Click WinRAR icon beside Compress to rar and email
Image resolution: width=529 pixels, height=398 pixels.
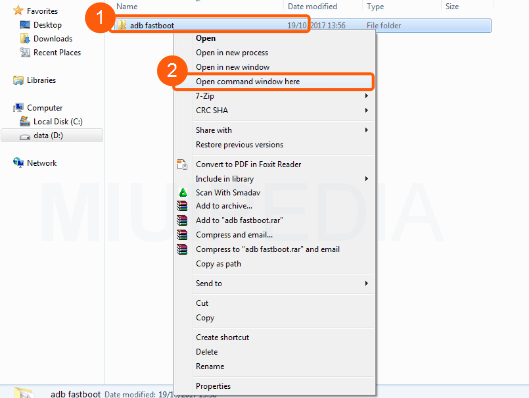[182, 249]
